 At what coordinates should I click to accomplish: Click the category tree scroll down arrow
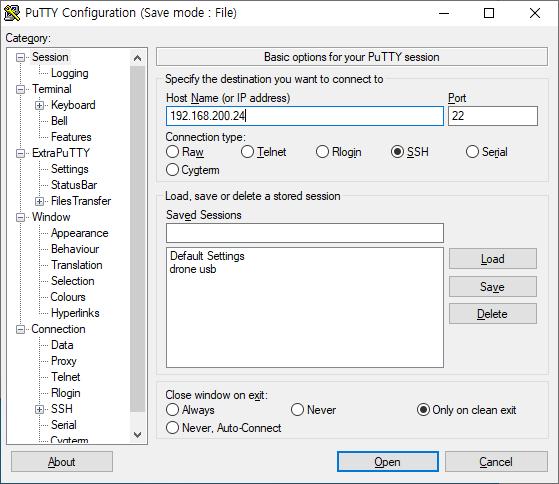[x=138, y=434]
